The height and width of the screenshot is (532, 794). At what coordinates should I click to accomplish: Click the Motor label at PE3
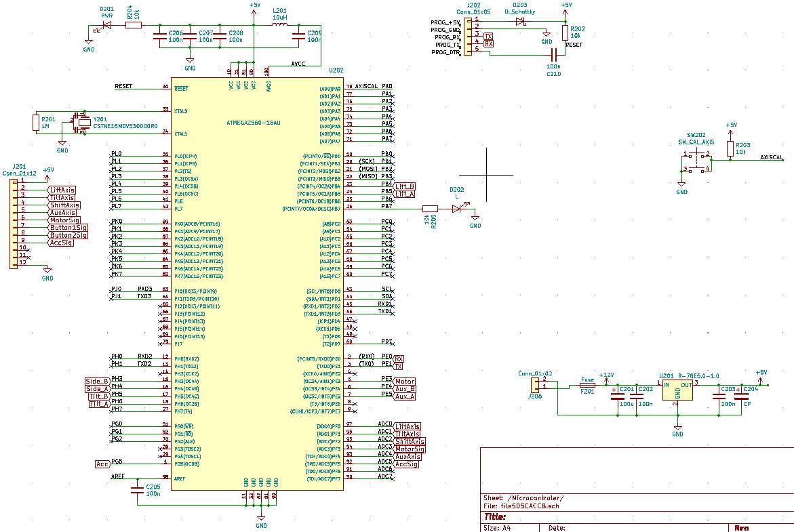[405, 381]
